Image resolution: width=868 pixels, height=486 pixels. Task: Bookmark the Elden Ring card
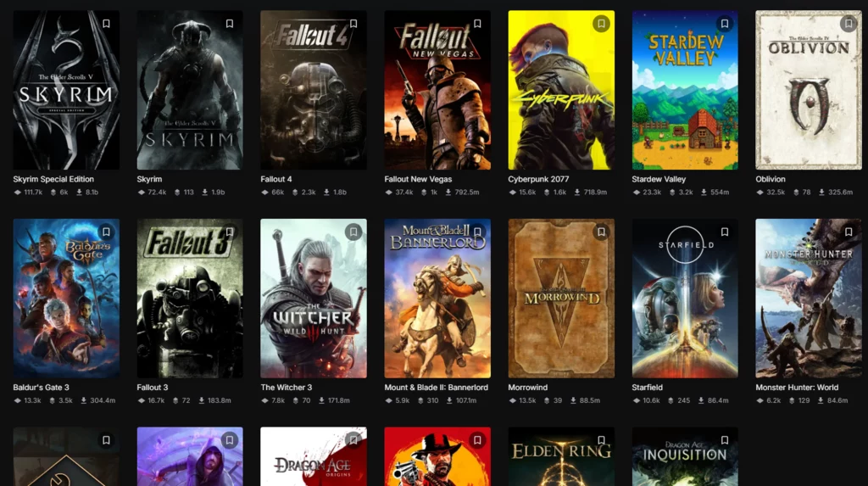click(601, 440)
